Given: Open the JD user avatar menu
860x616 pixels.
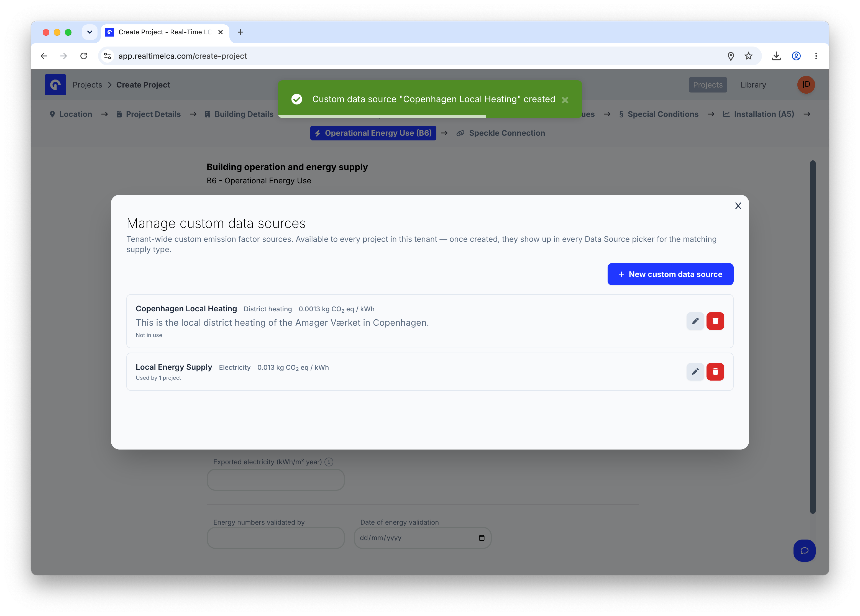Looking at the screenshot, I should (x=806, y=84).
